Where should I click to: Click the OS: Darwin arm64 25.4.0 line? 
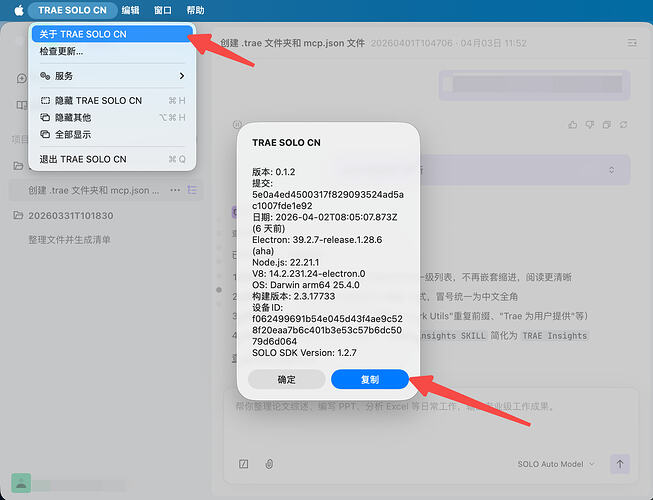[x=306, y=285]
